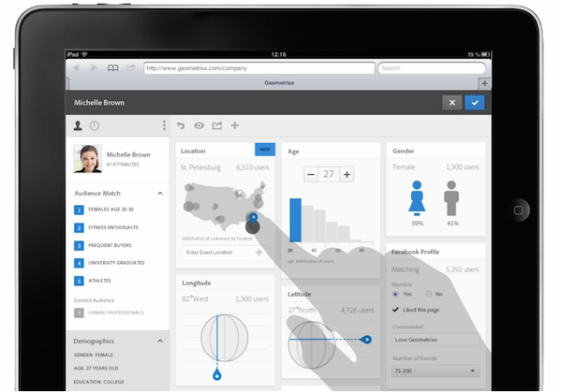562x392 pixels.
Task: Toggle the eye preview icon
Action: tap(199, 125)
